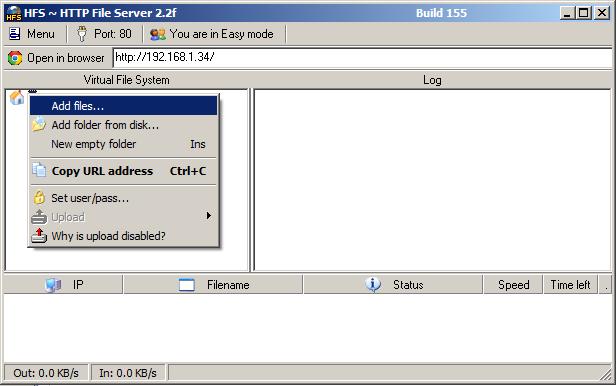Click the 'Build 155' title text
Viewport: 616px width, 386px height.
(x=441, y=13)
